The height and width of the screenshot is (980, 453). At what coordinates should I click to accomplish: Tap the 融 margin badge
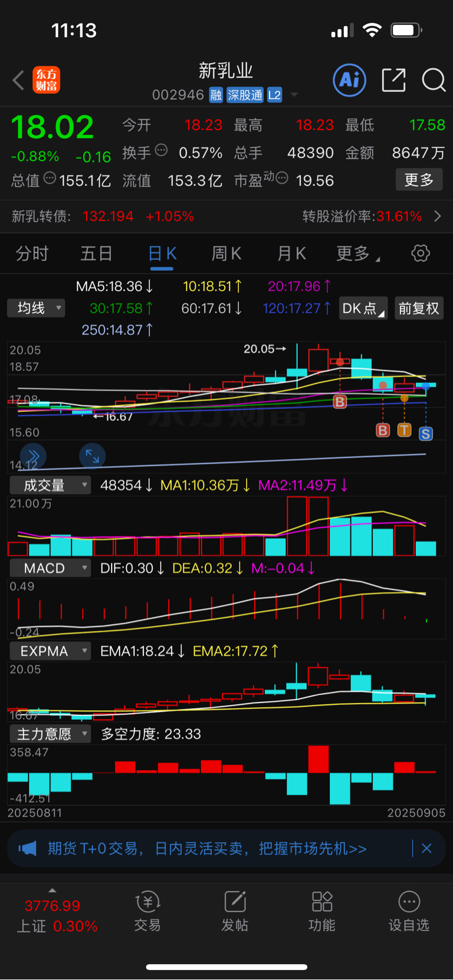click(x=216, y=95)
